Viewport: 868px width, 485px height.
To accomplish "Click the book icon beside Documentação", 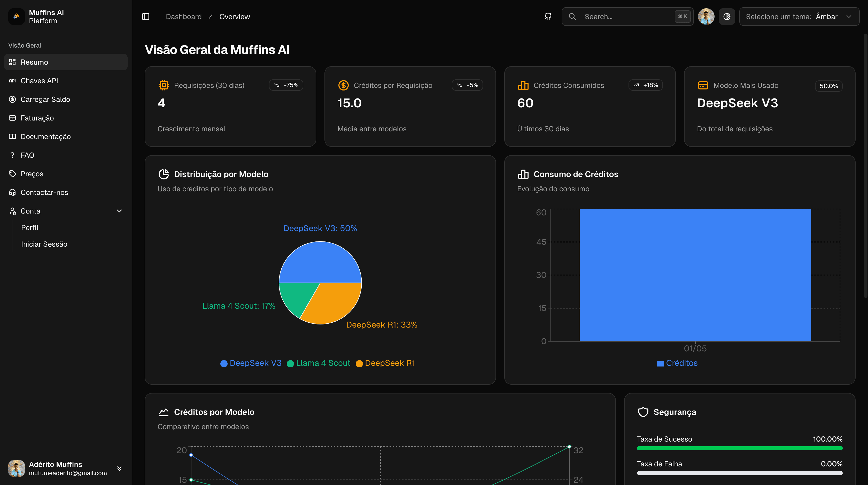I will pyautogui.click(x=12, y=137).
